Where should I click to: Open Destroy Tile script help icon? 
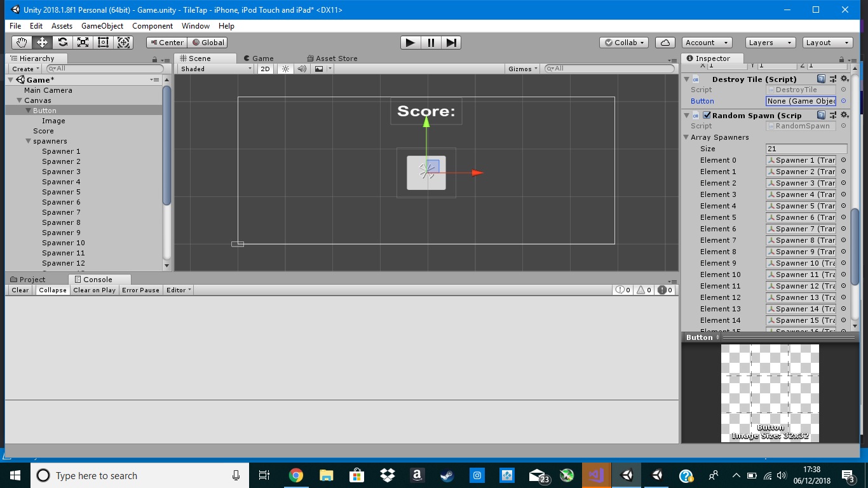click(821, 79)
